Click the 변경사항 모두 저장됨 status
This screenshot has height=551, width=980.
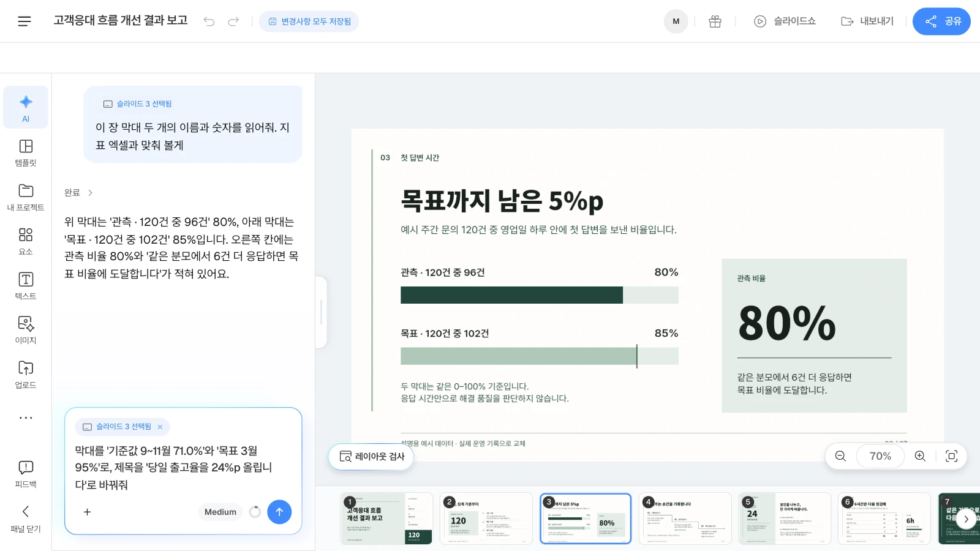click(309, 21)
